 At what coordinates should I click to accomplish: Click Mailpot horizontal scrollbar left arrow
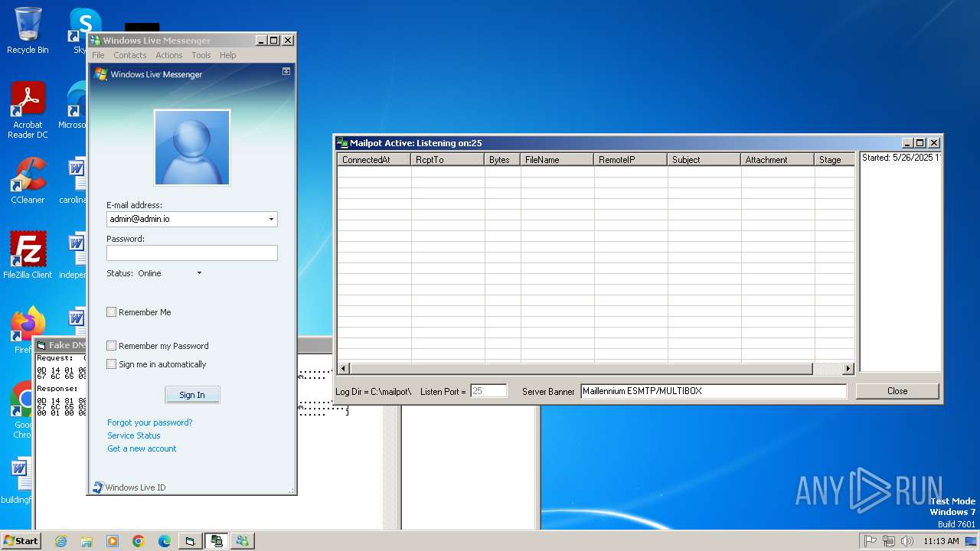tap(344, 369)
